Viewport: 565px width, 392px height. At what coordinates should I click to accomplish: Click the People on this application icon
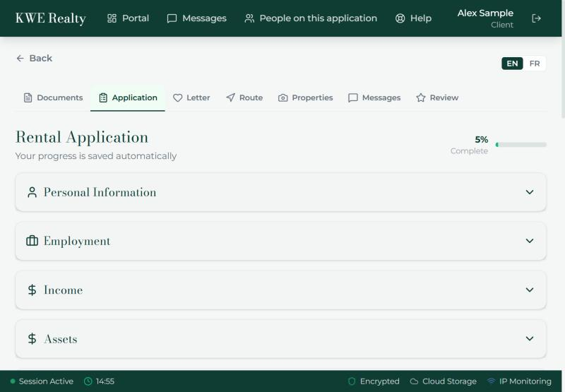[x=249, y=18]
